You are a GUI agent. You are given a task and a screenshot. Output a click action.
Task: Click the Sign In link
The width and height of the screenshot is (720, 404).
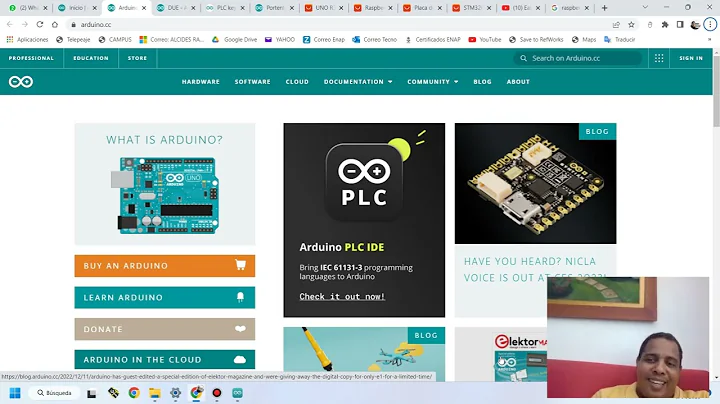click(x=691, y=58)
